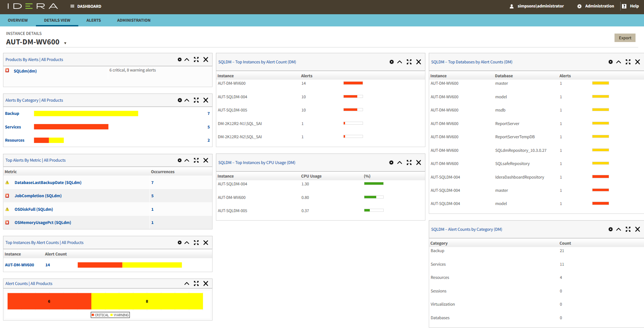Open settings gear for Products By Alerts widget

click(180, 60)
